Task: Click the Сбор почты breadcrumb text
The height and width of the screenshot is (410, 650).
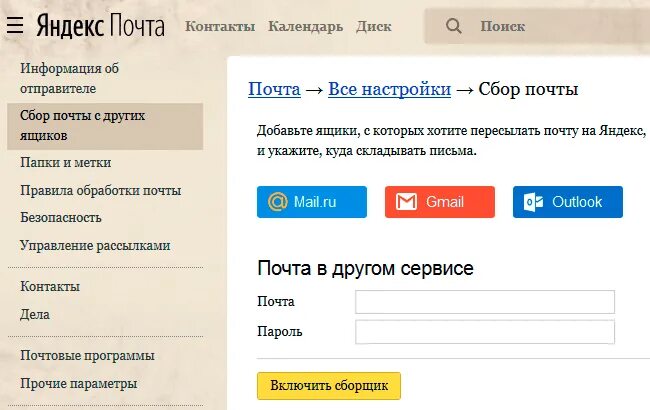Action: coord(528,89)
